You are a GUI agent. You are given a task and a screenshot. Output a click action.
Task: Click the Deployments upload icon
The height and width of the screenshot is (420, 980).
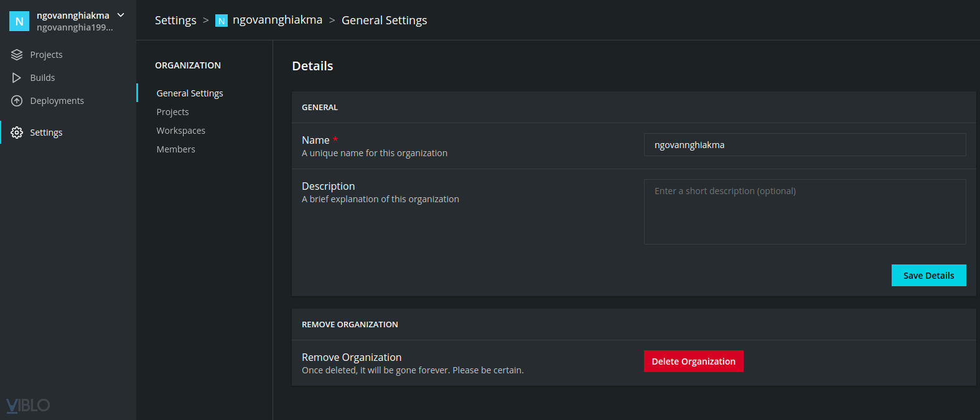pos(17,101)
